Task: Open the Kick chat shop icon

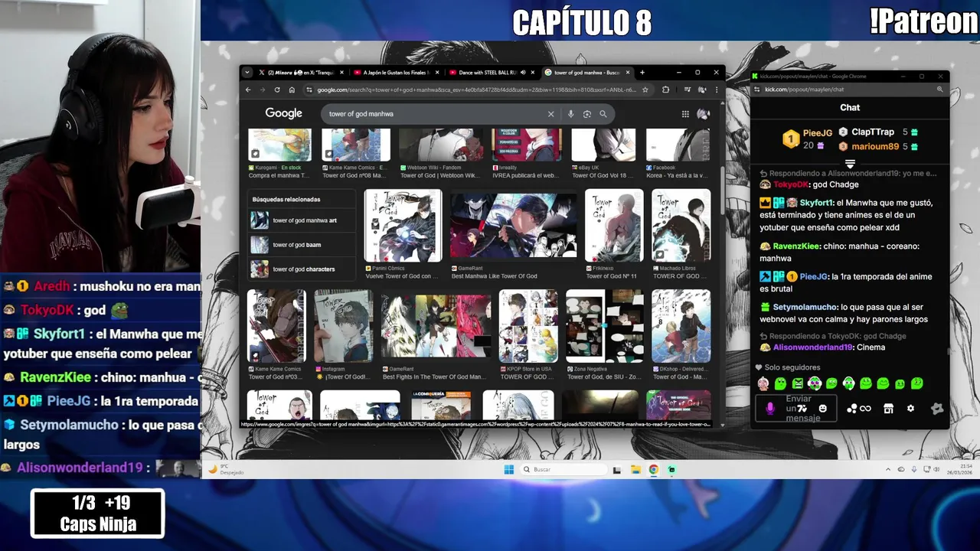Action: click(888, 409)
